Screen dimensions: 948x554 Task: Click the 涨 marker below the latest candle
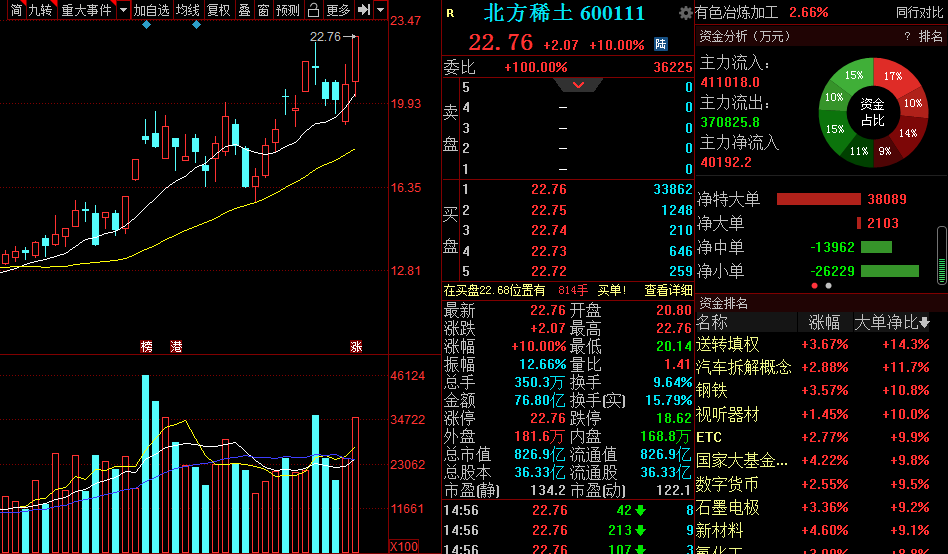click(x=356, y=346)
